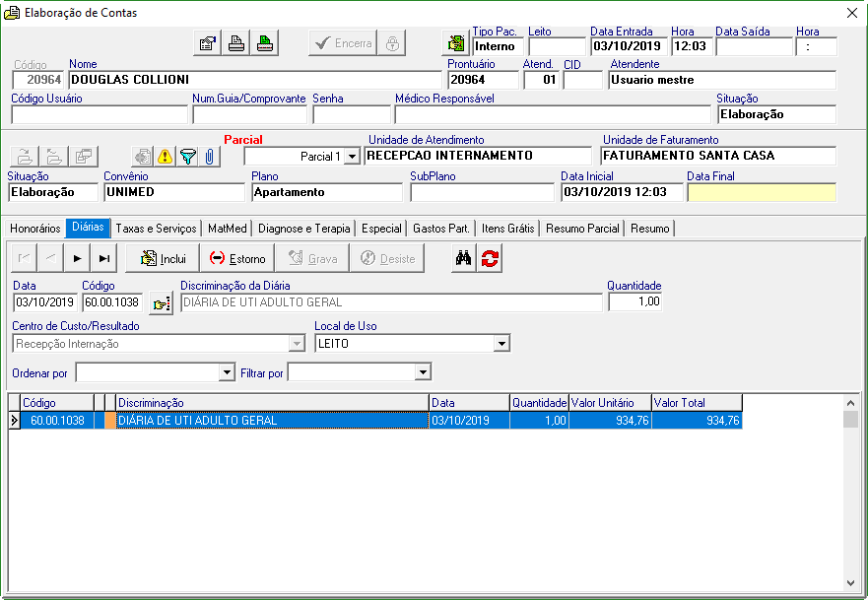This screenshot has height=600, width=868.
Task: Click the properties icon in top toolbar
Action: pos(208,43)
